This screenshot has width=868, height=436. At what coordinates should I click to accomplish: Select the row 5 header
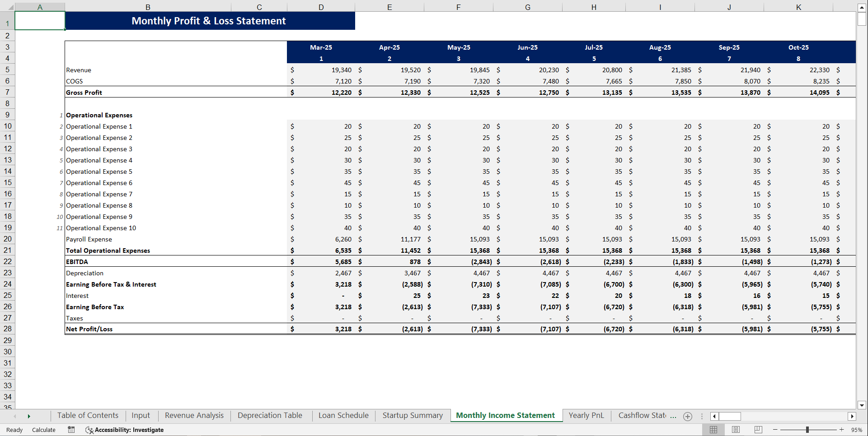8,70
